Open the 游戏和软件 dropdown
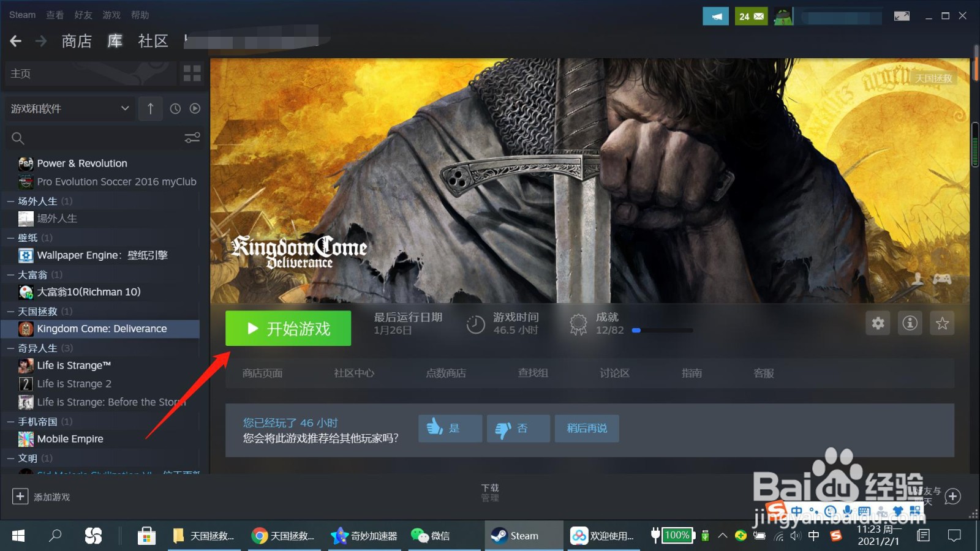The width and height of the screenshot is (980, 551). coord(69,108)
